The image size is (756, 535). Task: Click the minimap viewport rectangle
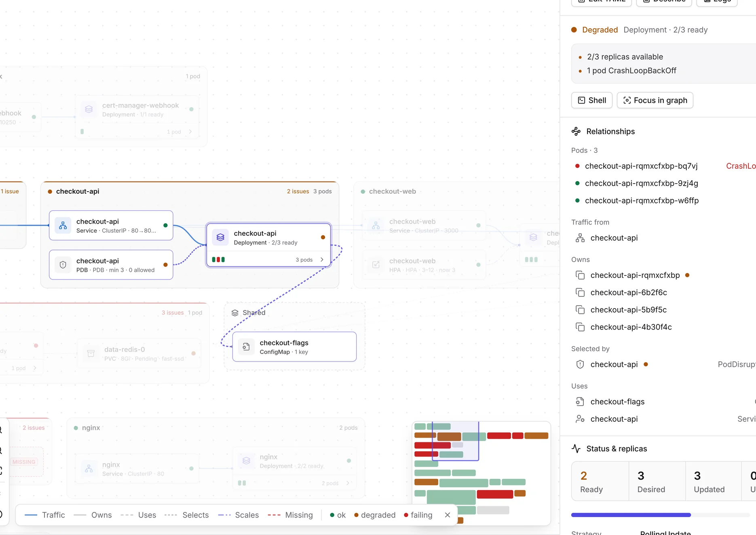coord(456,441)
